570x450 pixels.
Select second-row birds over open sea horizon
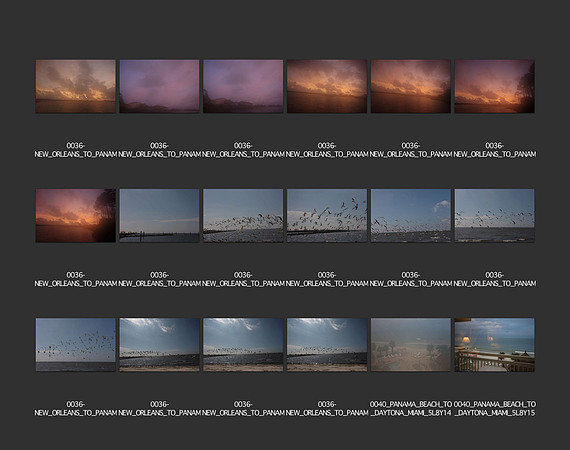(x=494, y=216)
